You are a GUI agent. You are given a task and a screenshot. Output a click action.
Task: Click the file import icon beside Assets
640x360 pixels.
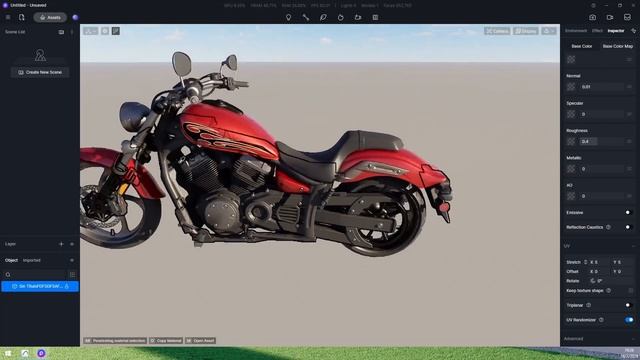point(22,18)
